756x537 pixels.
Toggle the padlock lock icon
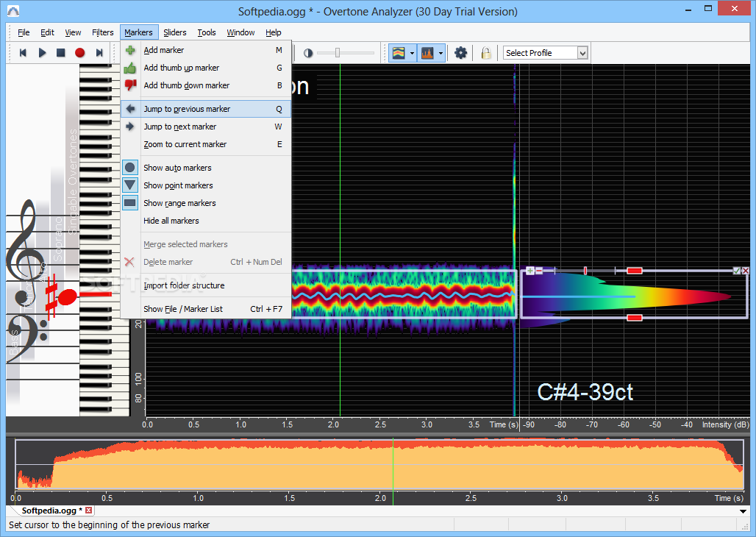click(486, 52)
